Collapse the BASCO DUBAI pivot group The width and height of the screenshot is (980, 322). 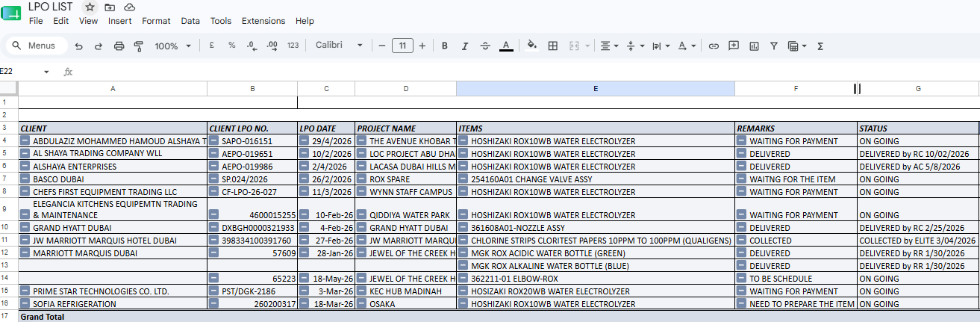(x=25, y=179)
